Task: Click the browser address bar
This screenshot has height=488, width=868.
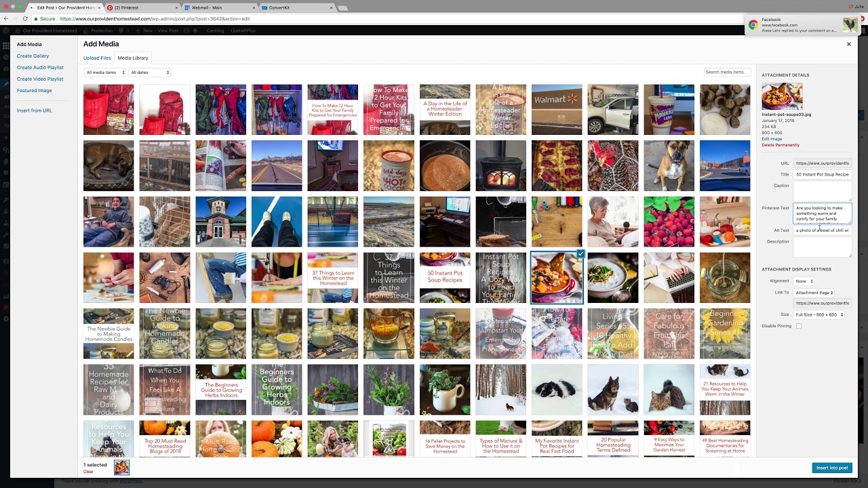Action: 434,19
